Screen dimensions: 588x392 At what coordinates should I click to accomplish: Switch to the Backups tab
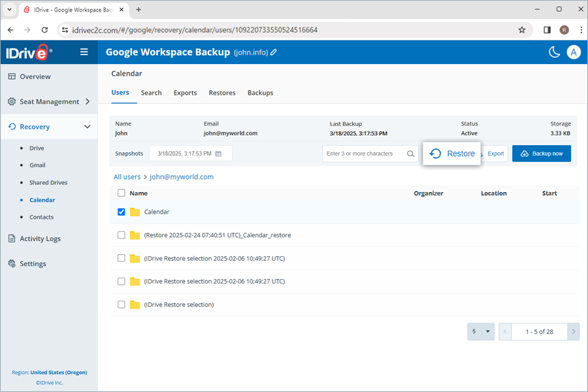(x=260, y=93)
